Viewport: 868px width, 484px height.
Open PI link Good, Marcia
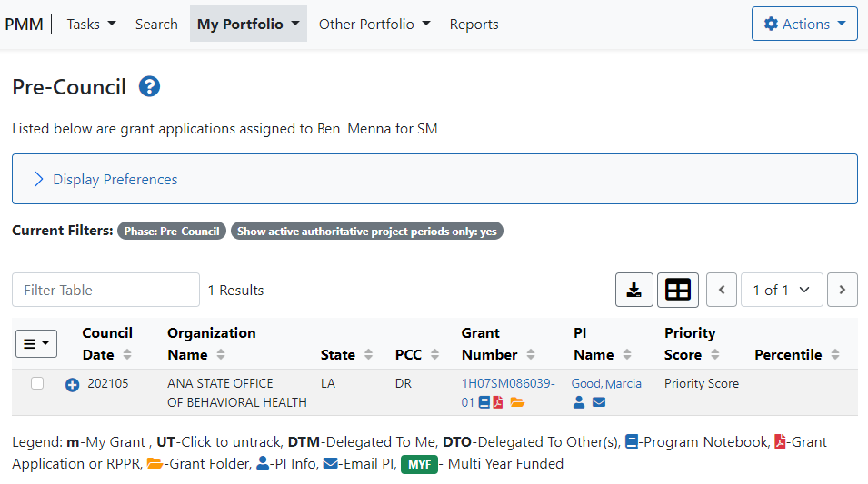[606, 383]
